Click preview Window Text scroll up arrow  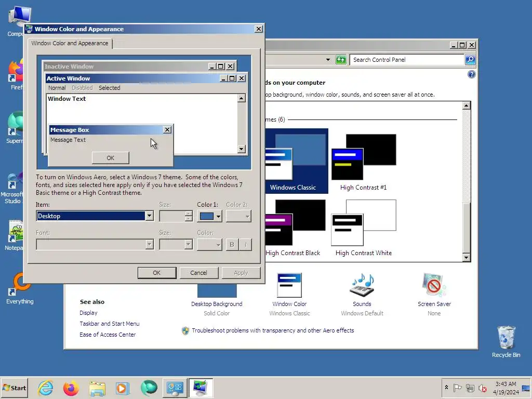tap(241, 98)
